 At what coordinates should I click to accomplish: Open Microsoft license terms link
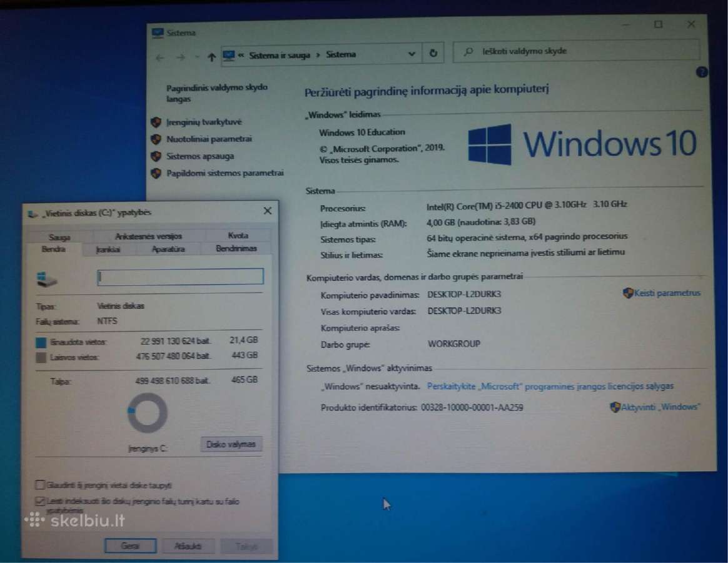click(550, 386)
